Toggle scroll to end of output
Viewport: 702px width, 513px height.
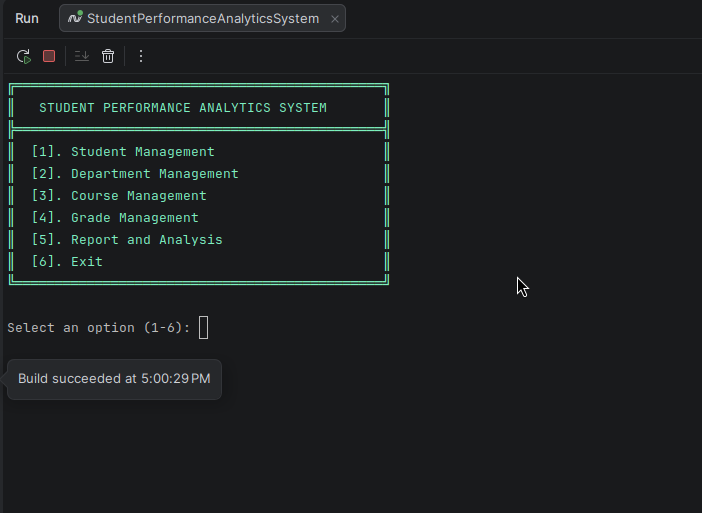(82, 56)
